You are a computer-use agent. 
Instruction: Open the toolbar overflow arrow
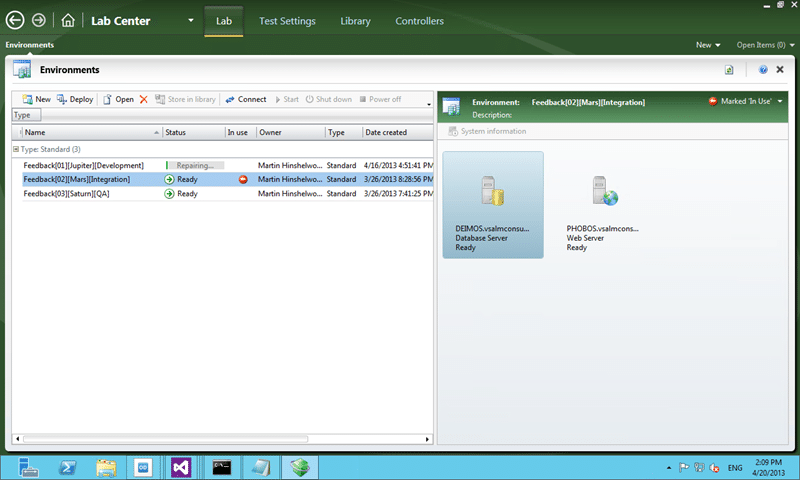pos(429,104)
